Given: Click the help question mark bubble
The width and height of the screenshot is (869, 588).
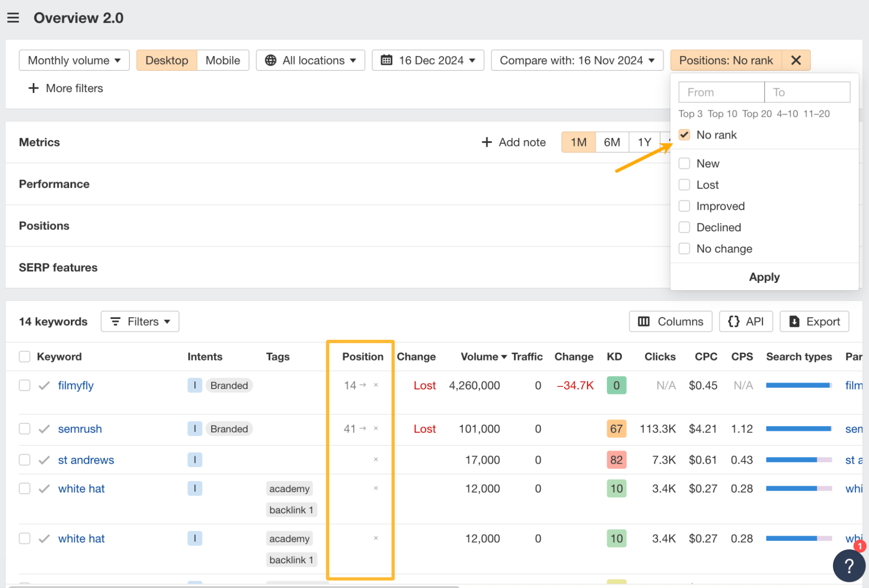Looking at the screenshot, I should (x=848, y=565).
